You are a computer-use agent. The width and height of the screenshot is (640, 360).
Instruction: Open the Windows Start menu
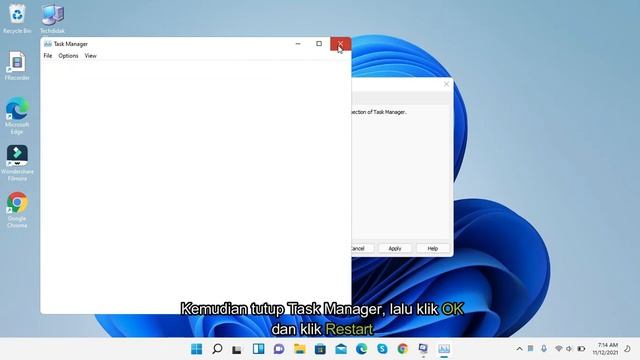(x=197, y=349)
